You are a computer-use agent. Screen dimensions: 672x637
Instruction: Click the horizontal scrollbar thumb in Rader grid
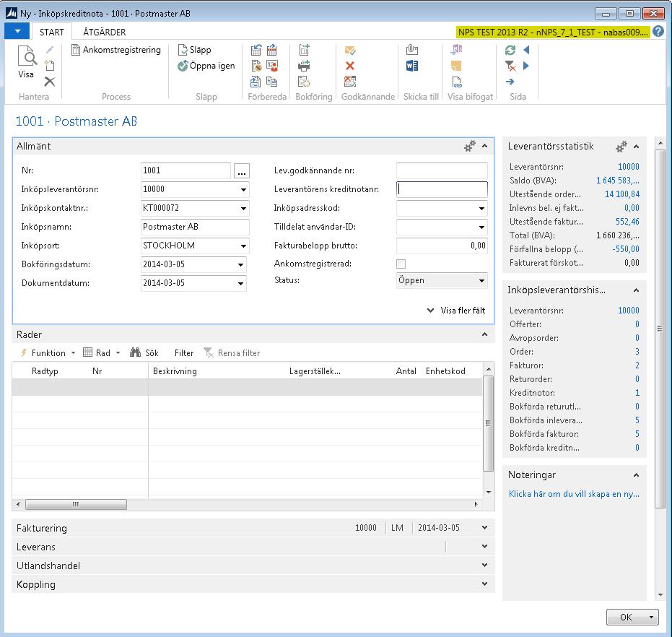click(76, 504)
